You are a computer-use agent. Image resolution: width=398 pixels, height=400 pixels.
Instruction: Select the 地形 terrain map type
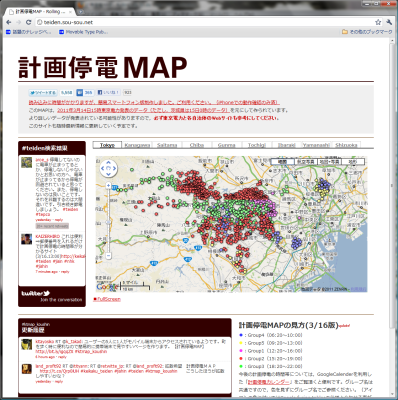tap(353, 162)
